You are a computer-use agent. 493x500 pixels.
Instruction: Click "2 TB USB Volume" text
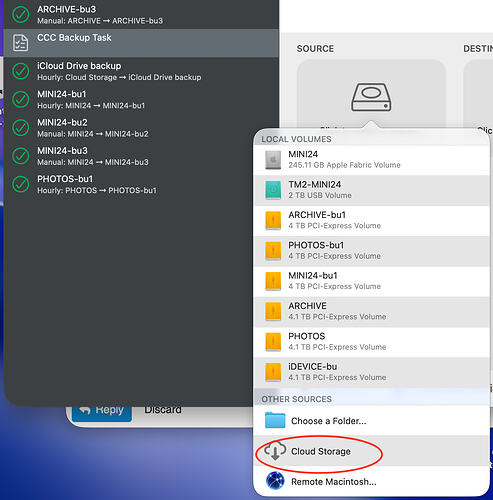click(x=320, y=195)
